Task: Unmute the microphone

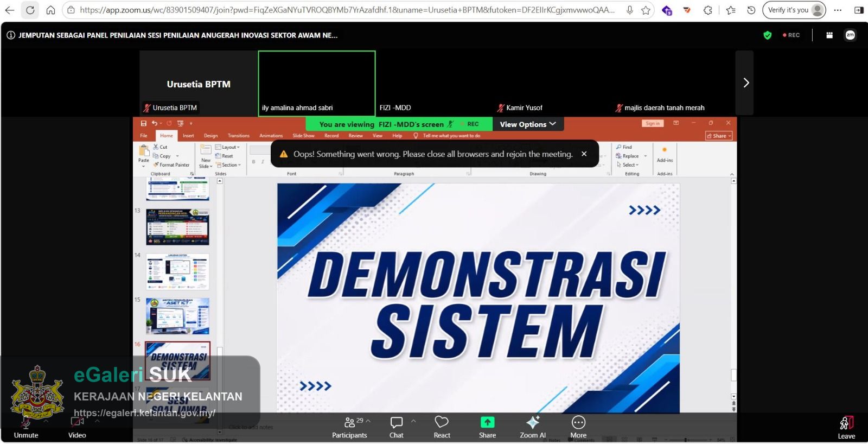Action: click(26, 428)
